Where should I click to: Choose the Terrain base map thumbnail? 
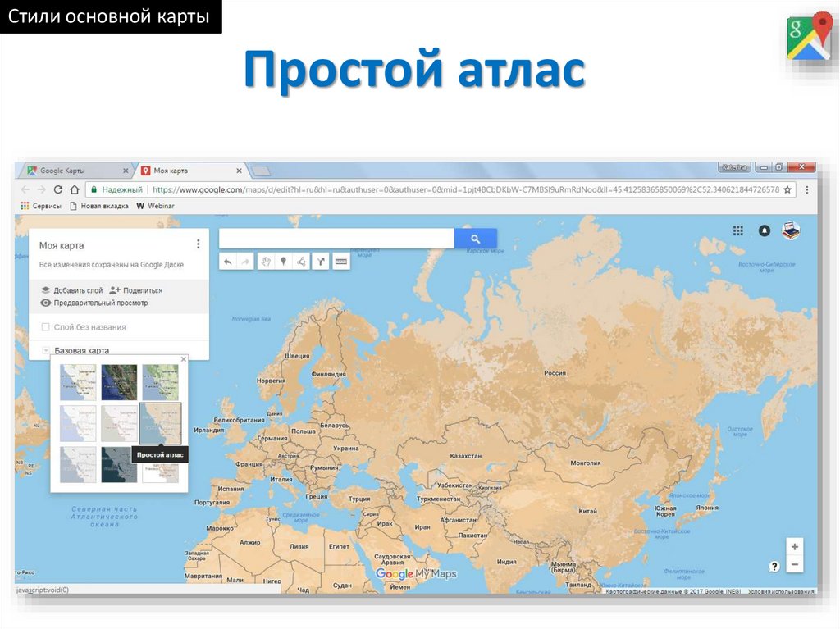coord(160,382)
